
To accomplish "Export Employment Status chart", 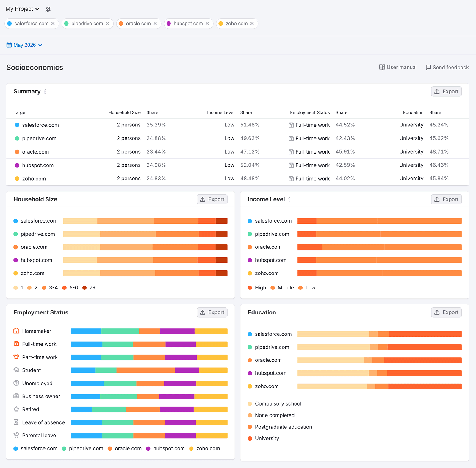I will (x=212, y=312).
